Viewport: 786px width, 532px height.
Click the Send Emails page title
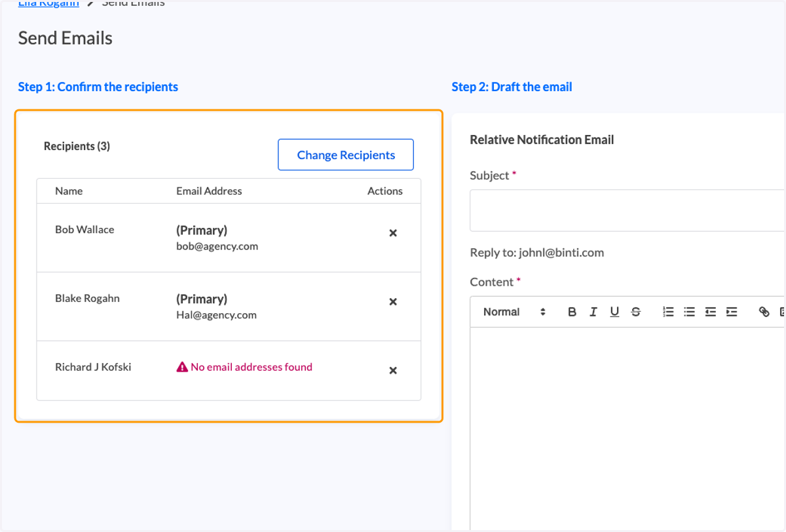(65, 39)
